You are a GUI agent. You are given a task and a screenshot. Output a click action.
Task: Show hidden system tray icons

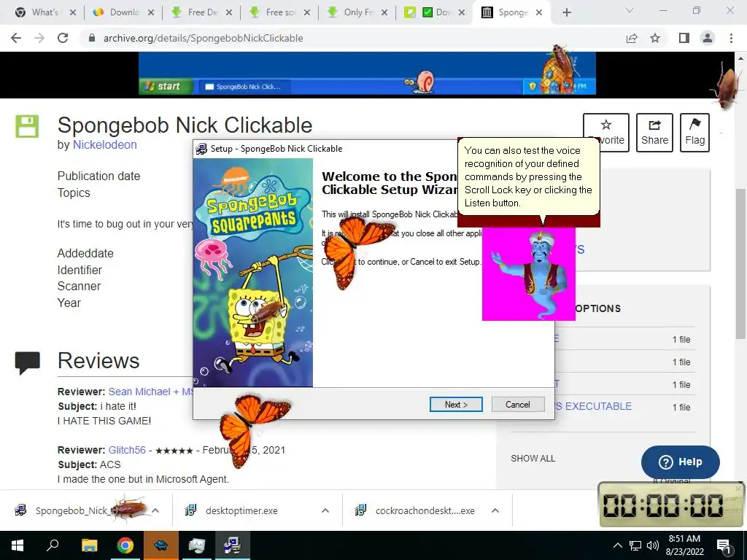point(617,545)
